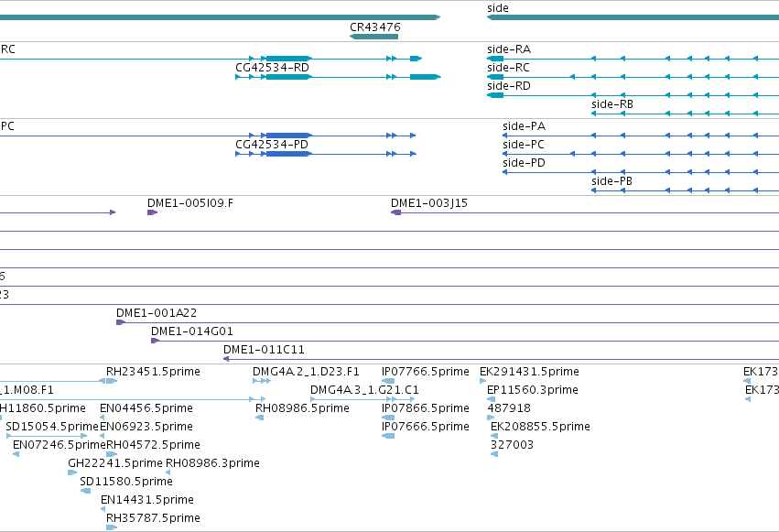Select the side-PA protein label
The image size is (779, 532).
click(x=525, y=126)
